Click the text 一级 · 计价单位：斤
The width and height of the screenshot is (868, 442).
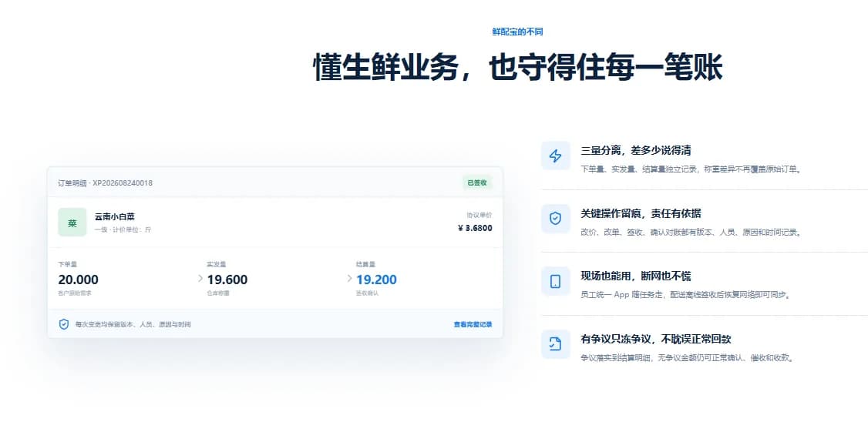pos(123,229)
